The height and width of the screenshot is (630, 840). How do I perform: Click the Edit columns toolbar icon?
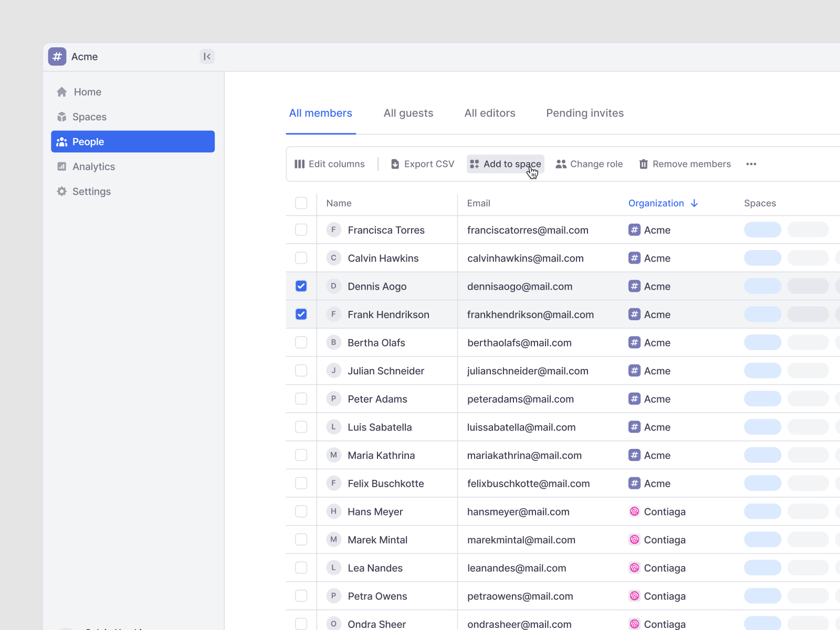pyautogui.click(x=300, y=164)
